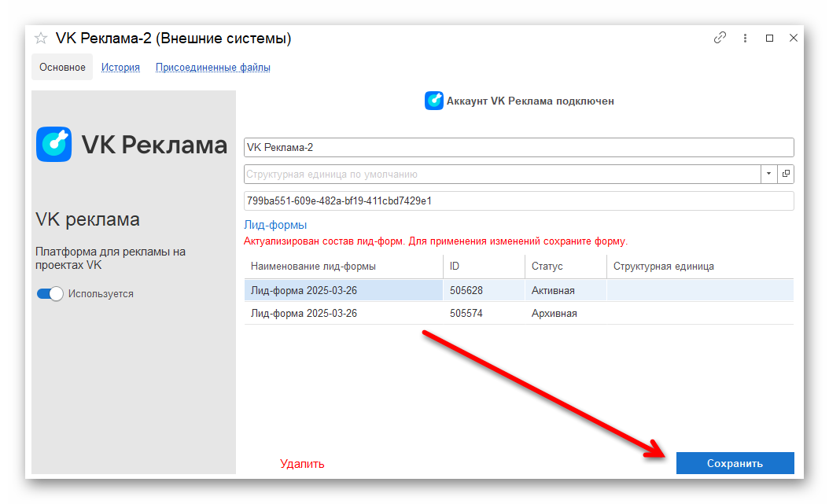Click the red Удалить link

coord(302,463)
